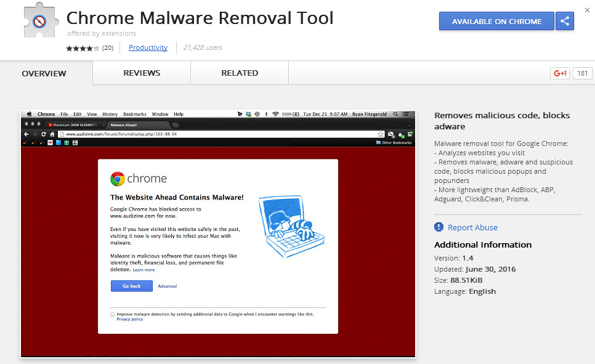
Task: Click the extension puzzle piece icon
Action: [x=41, y=20]
